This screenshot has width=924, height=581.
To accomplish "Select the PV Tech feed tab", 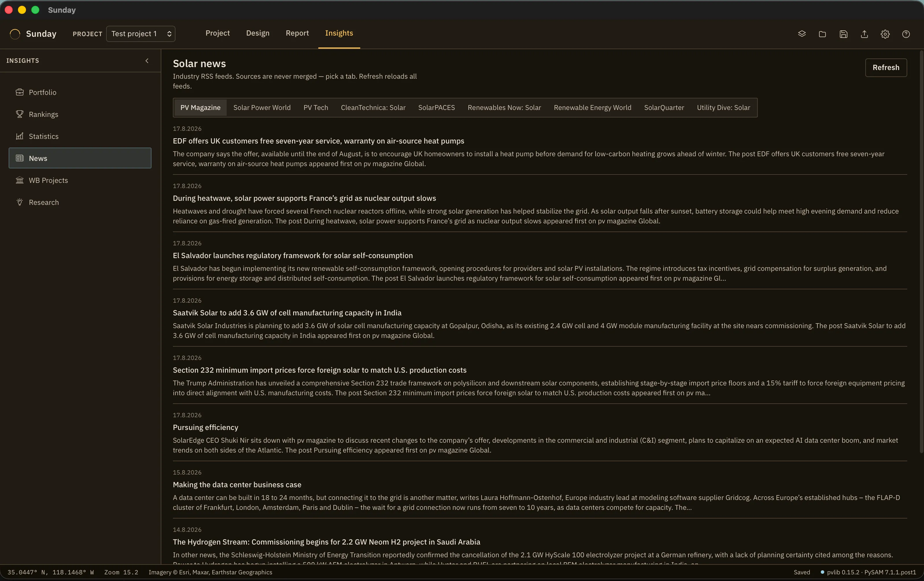I will coord(316,108).
